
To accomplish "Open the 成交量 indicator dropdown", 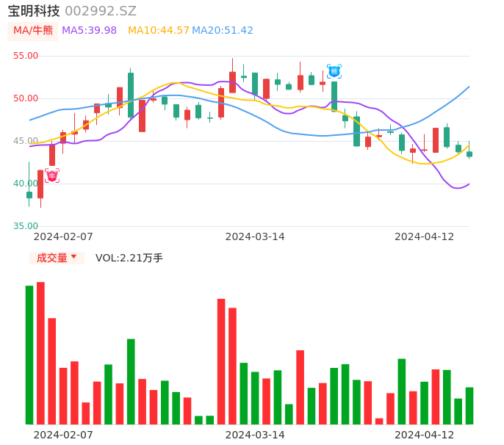I will tap(57, 258).
